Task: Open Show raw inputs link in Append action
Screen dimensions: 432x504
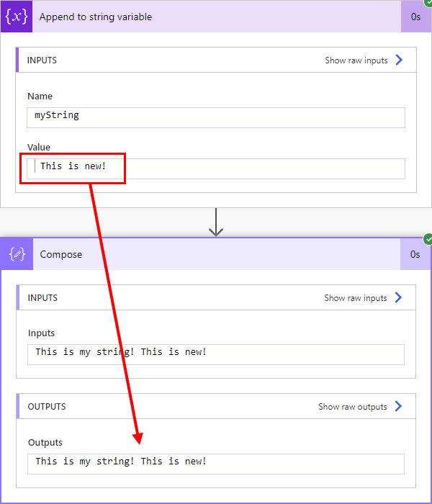Action: (356, 60)
